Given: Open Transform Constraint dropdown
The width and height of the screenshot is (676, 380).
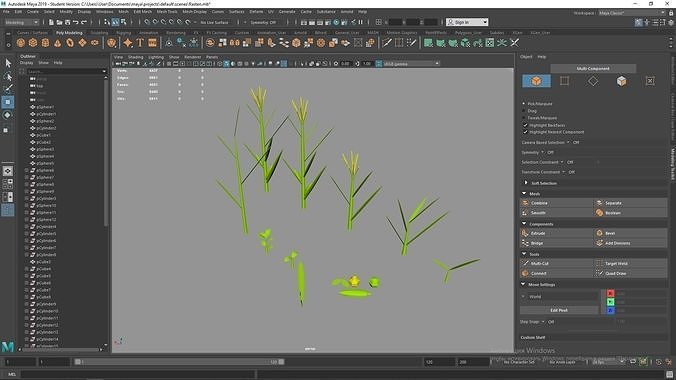Looking at the screenshot, I should point(563,172).
